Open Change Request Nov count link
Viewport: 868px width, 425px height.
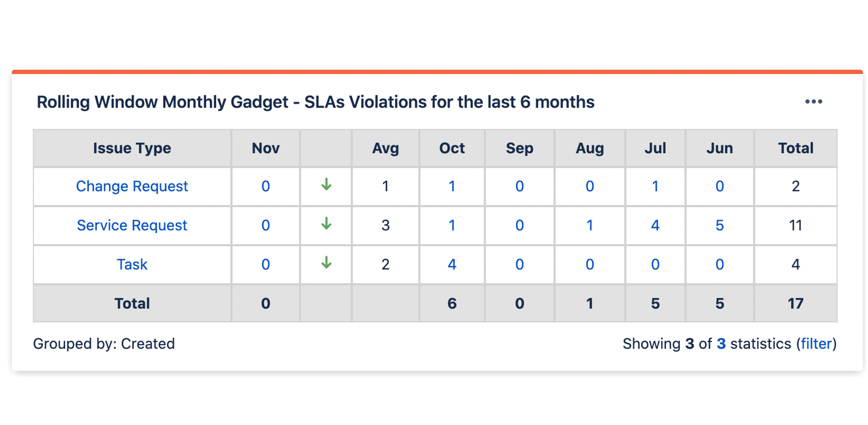(x=266, y=187)
